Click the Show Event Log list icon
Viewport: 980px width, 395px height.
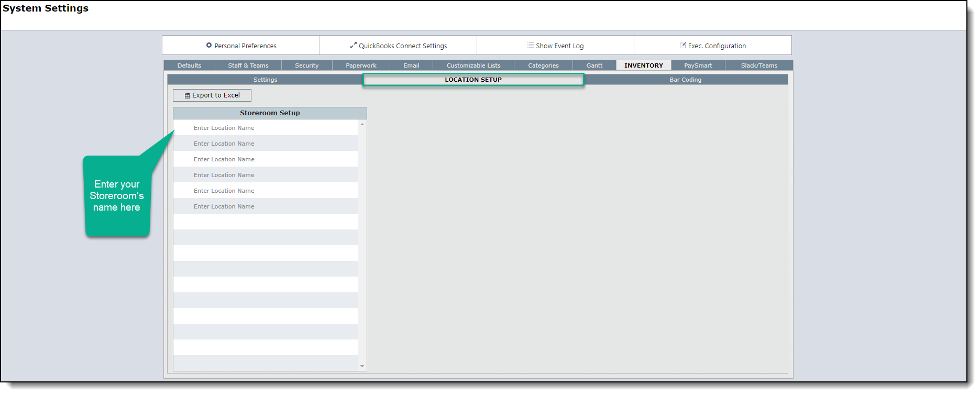[531, 45]
